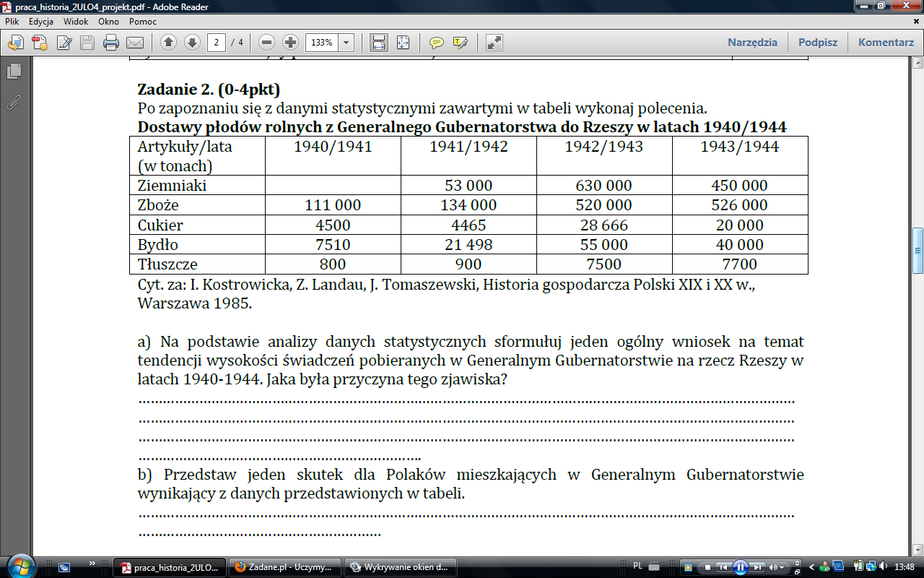Zoom out with the minus button
Image resolution: width=924 pixels, height=578 pixels.
[266, 43]
